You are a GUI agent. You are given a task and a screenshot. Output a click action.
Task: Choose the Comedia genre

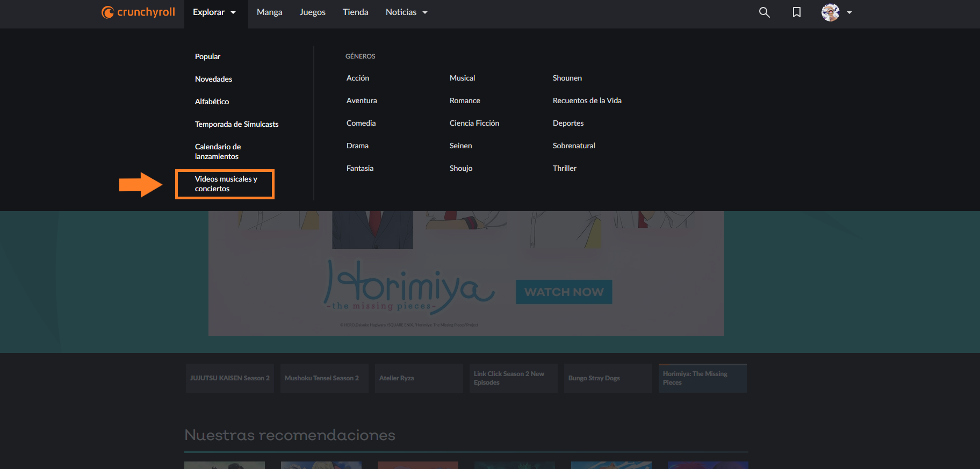[361, 123]
